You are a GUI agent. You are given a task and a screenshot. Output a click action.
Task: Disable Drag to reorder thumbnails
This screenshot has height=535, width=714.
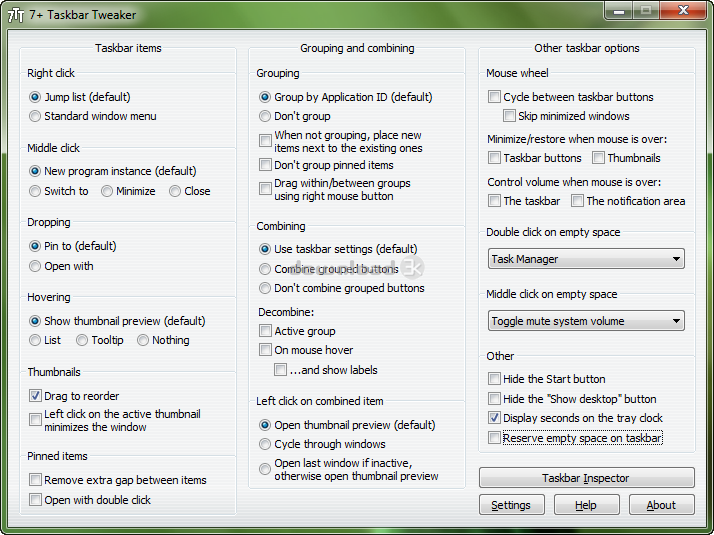click(x=36, y=396)
